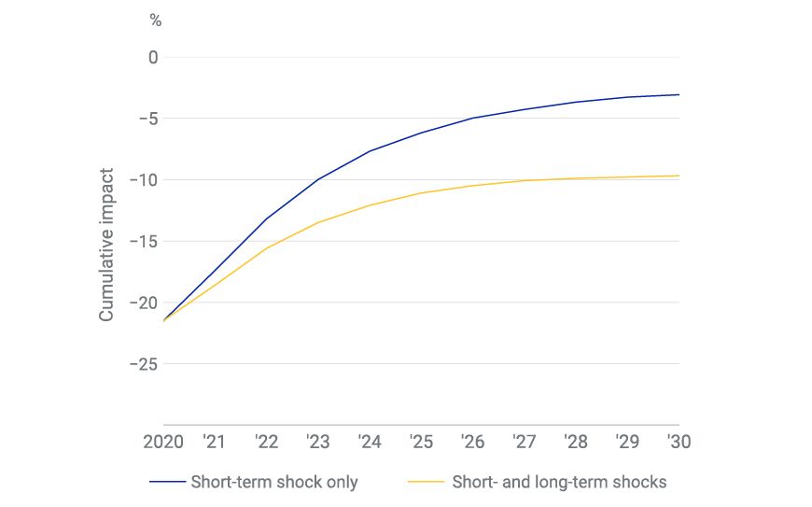Click the blue legend line swatch
812x507 pixels.
(x=166, y=483)
